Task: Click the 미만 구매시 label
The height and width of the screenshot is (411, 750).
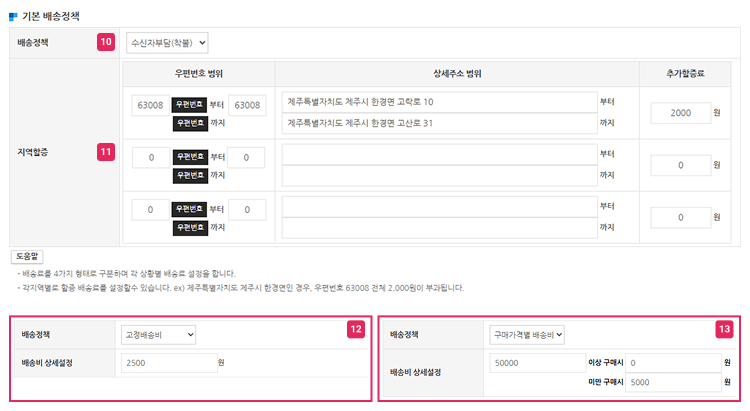Action: pos(606,382)
